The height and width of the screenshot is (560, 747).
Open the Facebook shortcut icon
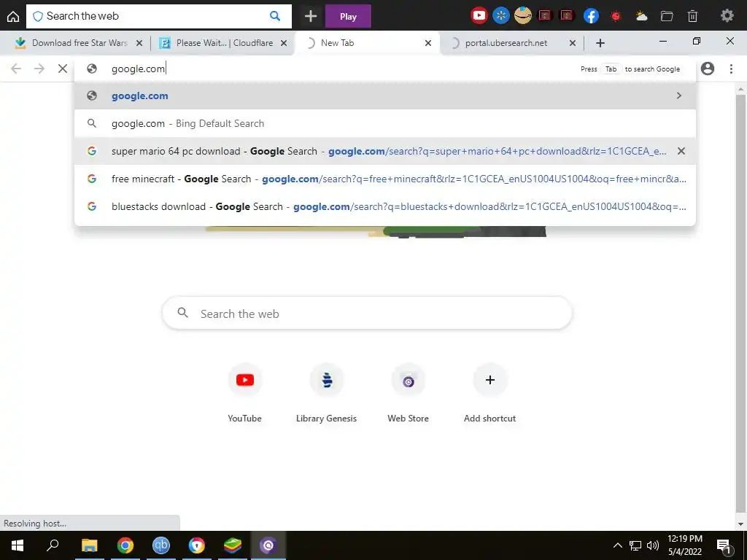[x=591, y=16]
